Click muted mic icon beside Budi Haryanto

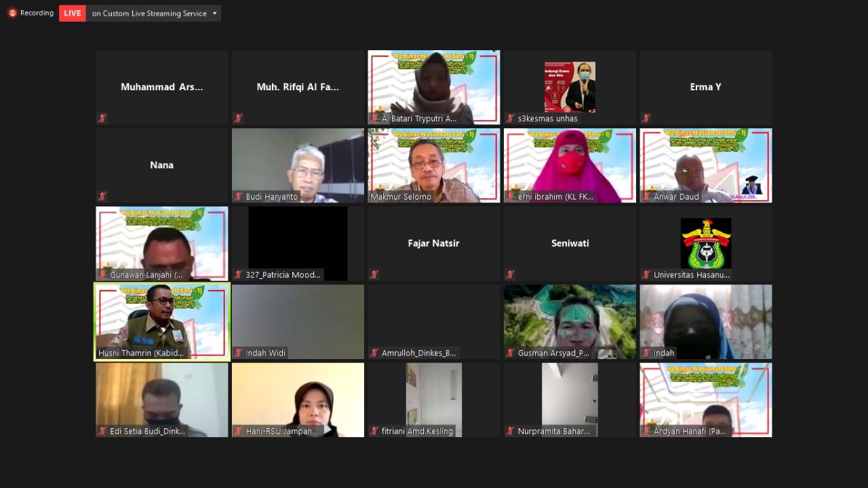[x=239, y=197]
